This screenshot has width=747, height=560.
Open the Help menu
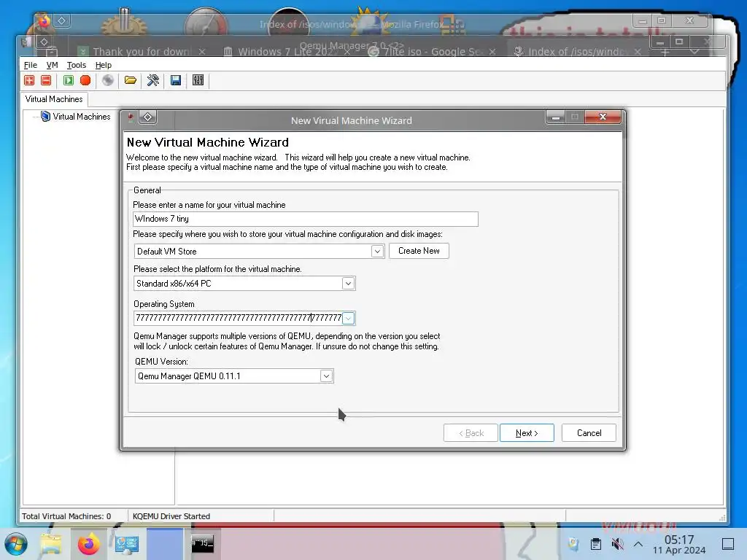click(x=104, y=65)
